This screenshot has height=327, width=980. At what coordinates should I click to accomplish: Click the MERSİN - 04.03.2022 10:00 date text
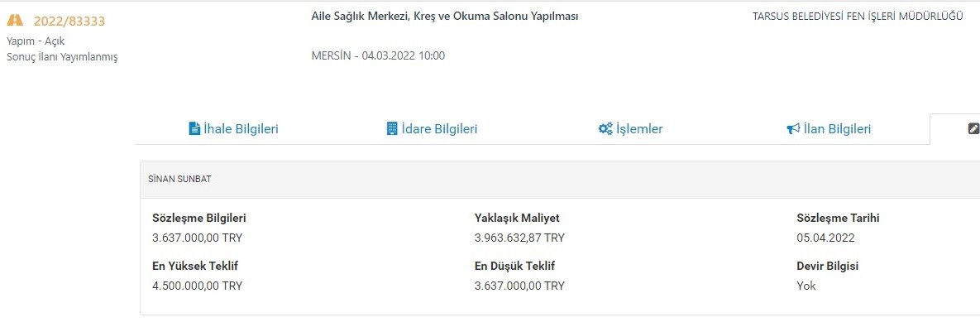click(x=378, y=55)
